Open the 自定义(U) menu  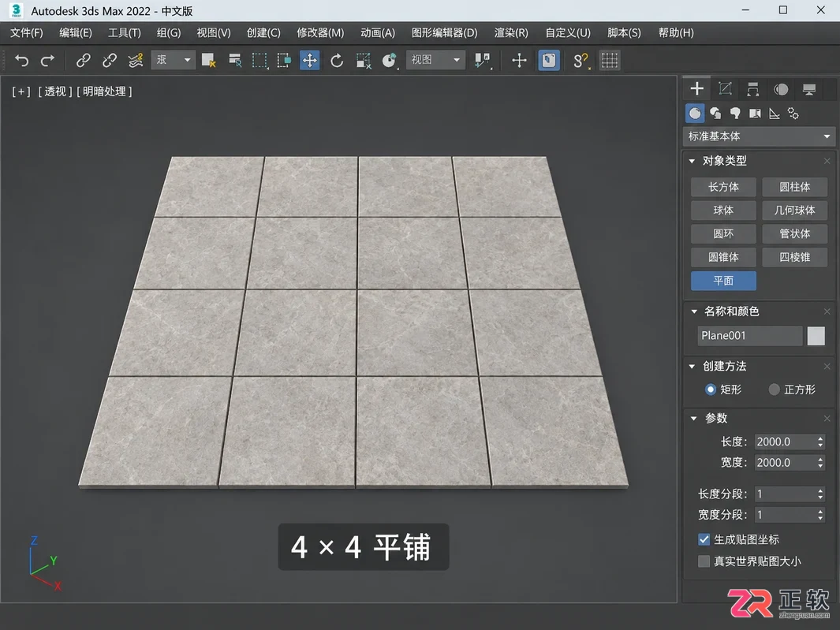click(x=568, y=32)
